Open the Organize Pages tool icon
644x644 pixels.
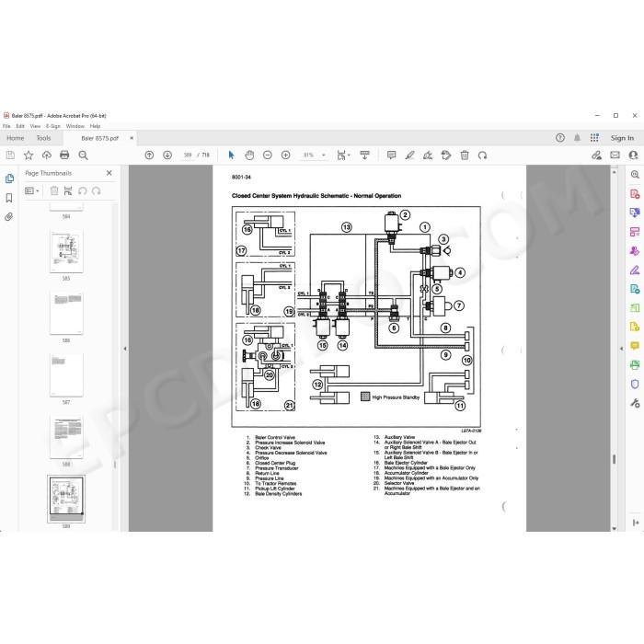[x=635, y=232]
